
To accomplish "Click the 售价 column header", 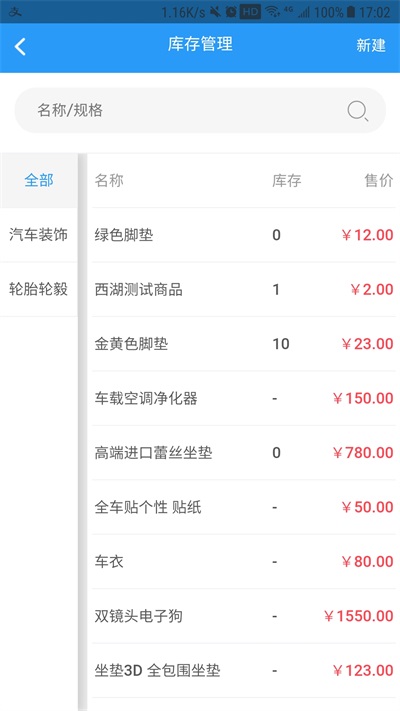I will 379,180.
